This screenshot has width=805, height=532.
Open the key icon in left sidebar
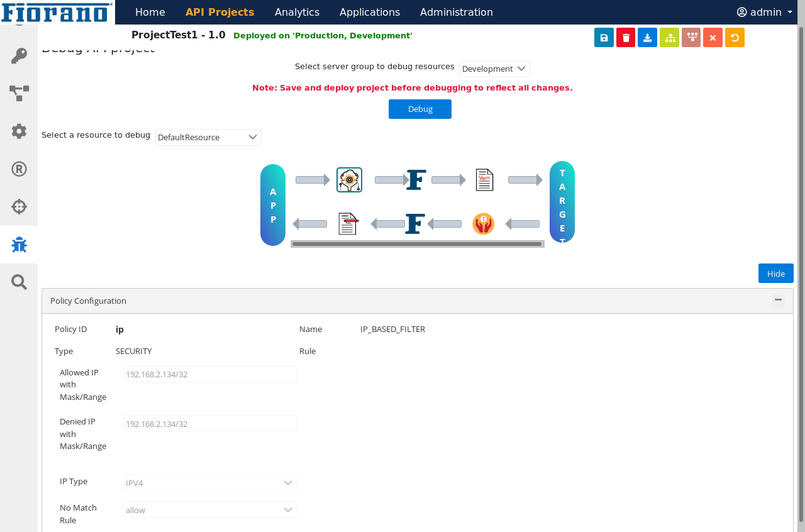19,56
